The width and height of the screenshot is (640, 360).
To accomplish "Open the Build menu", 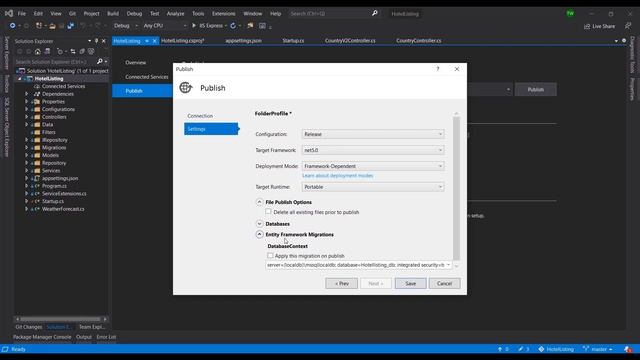I will [113, 13].
